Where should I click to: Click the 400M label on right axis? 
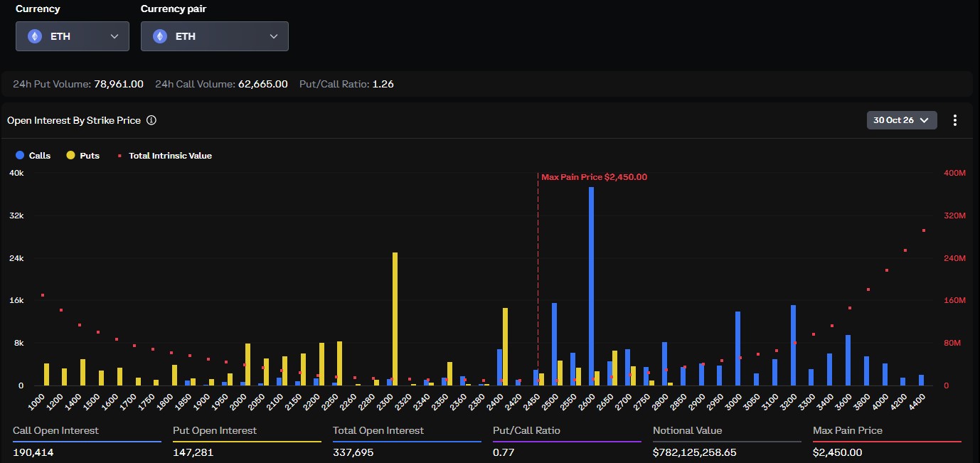954,173
